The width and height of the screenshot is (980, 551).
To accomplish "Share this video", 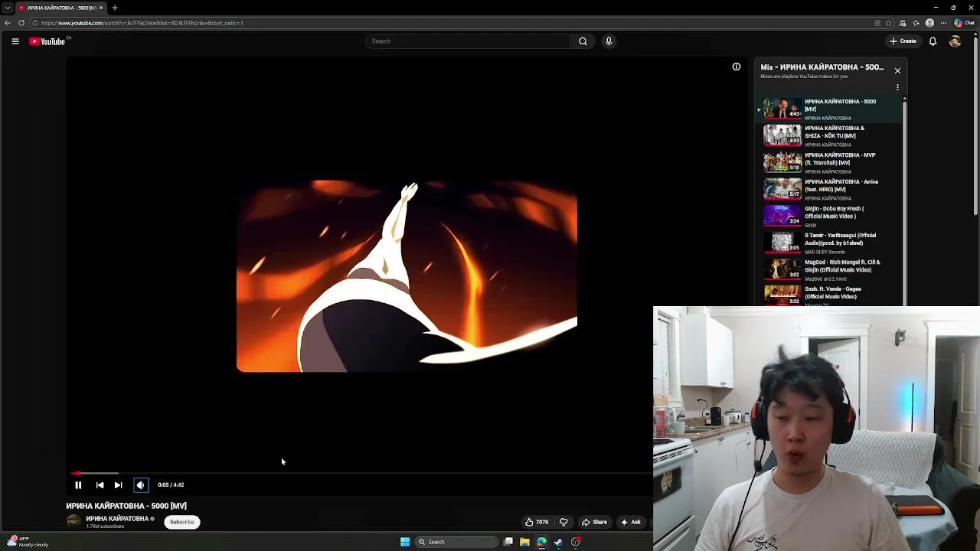I will coord(594,522).
